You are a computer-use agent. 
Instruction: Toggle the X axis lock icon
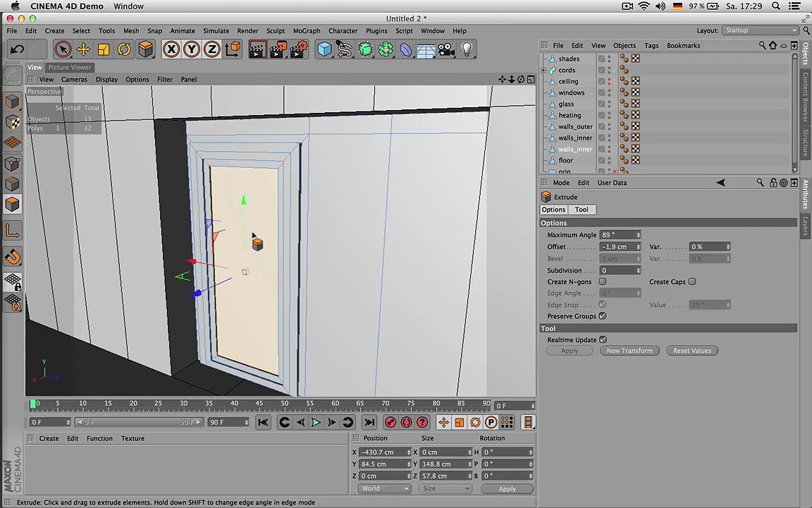[x=171, y=49]
